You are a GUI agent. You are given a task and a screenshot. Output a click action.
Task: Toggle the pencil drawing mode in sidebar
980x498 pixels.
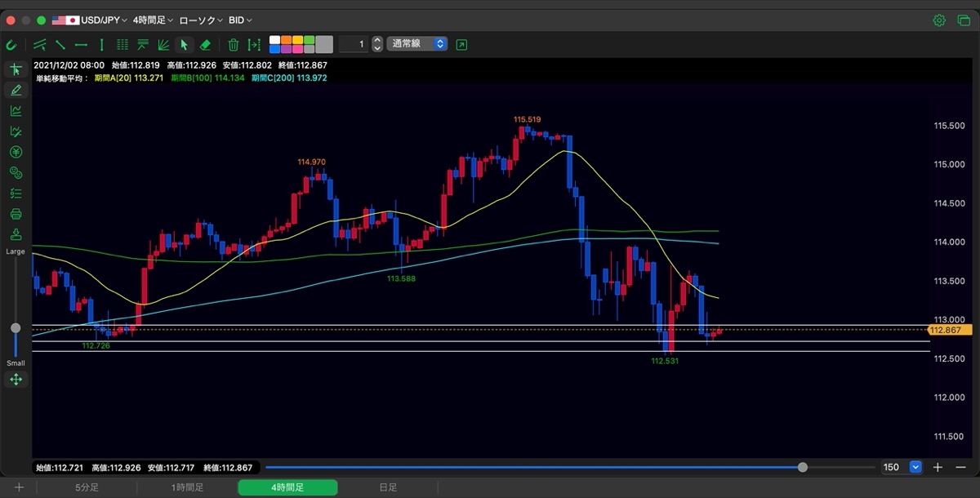tap(16, 90)
